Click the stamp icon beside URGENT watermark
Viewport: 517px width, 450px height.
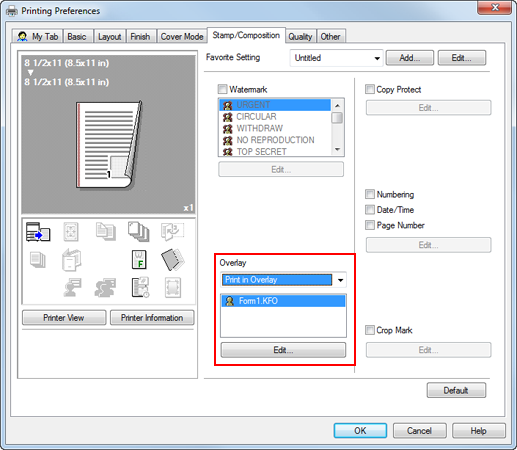tap(228, 105)
